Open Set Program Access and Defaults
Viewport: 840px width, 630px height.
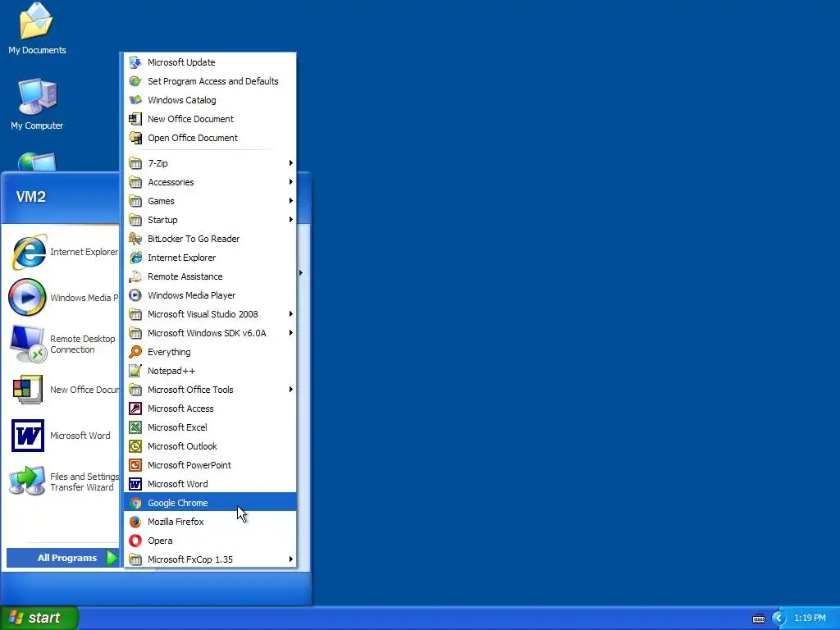(x=210, y=81)
